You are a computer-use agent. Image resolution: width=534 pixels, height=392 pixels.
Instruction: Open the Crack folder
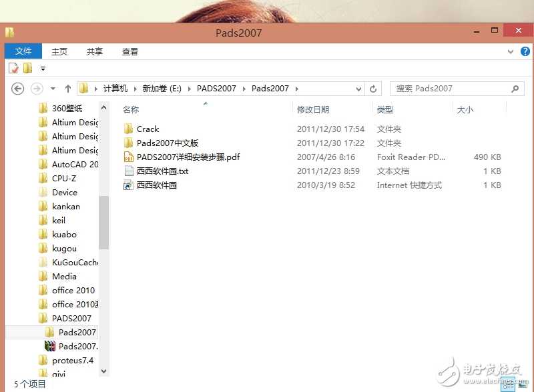click(146, 129)
